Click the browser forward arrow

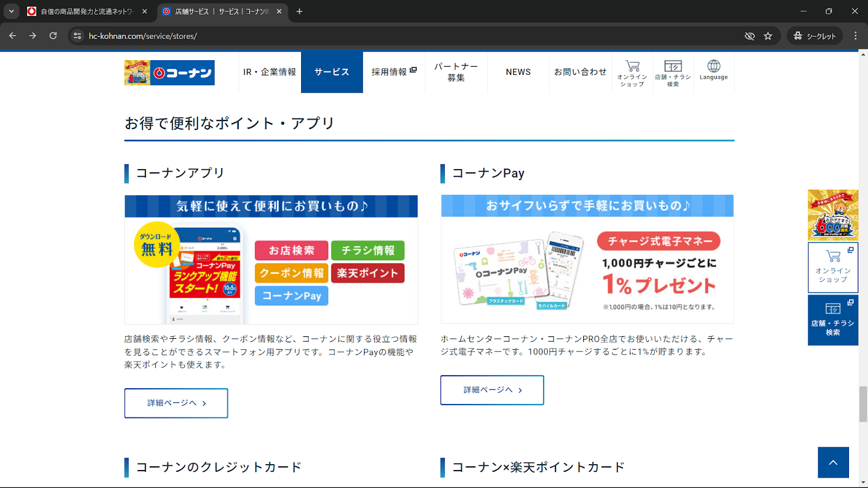point(33,36)
